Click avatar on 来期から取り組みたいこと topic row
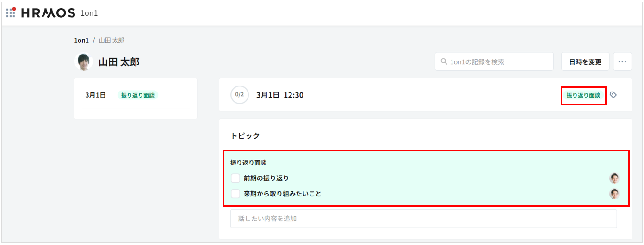Screen dimensions: 644x245 (614, 194)
